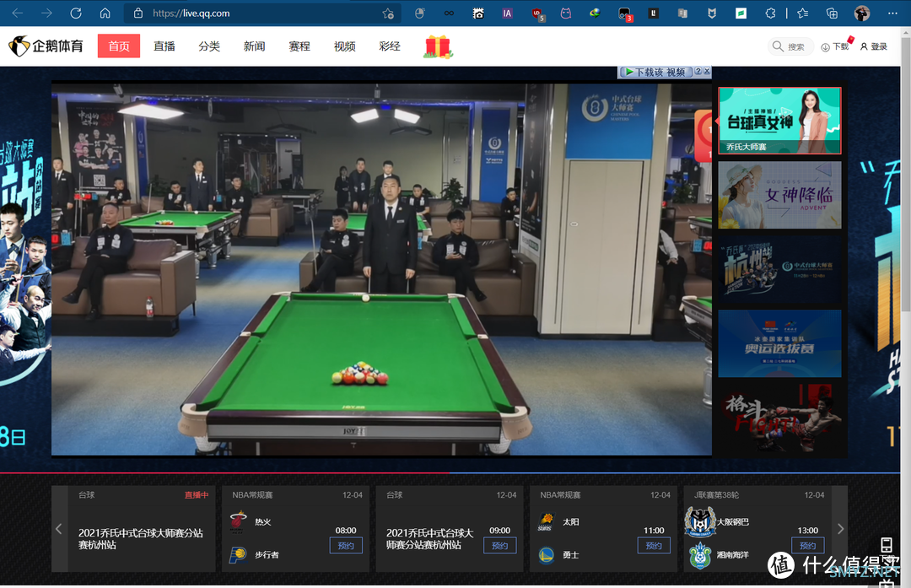Reserve the 热火 vs 步行者 game with 预约
This screenshot has height=588, width=911.
tap(346, 546)
